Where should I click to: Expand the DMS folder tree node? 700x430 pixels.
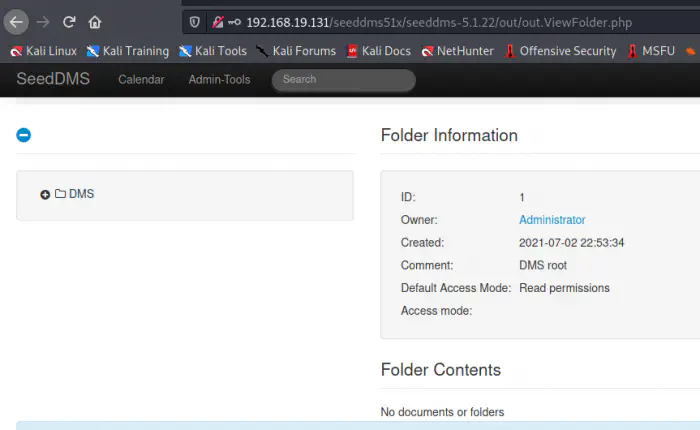(45, 194)
